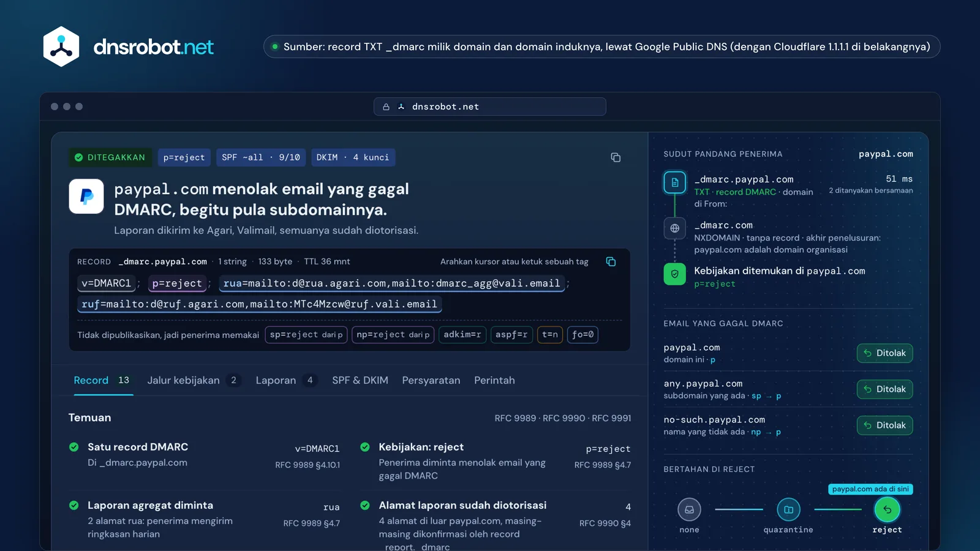This screenshot has width=980, height=551.
Task: Select the rua=mailto tag
Action: [x=391, y=283]
